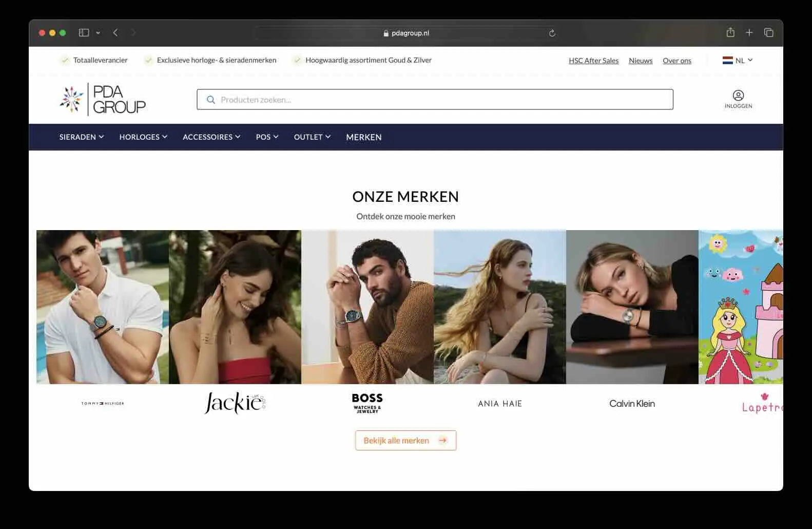Click the Safari sidebar toggle icon
This screenshot has width=812, height=529.
(x=84, y=32)
